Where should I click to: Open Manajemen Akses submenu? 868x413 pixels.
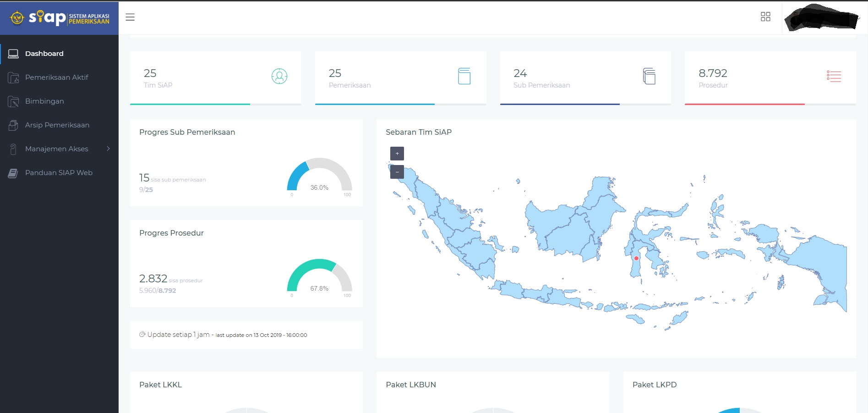56,149
